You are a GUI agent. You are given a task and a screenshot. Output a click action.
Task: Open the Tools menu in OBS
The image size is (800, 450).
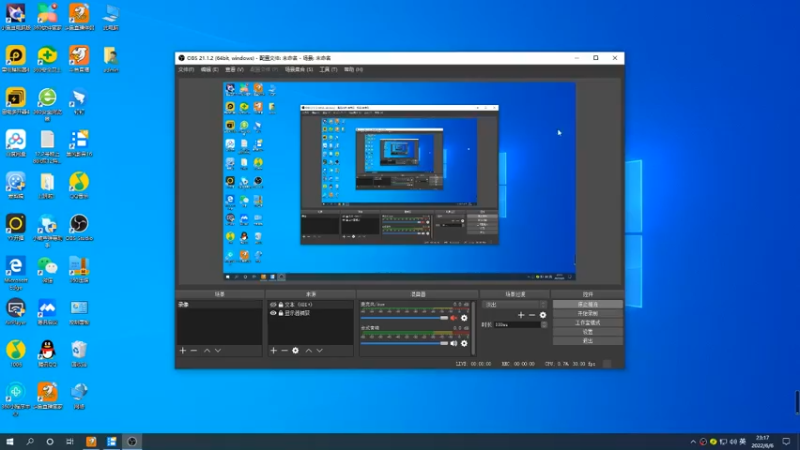point(328,69)
